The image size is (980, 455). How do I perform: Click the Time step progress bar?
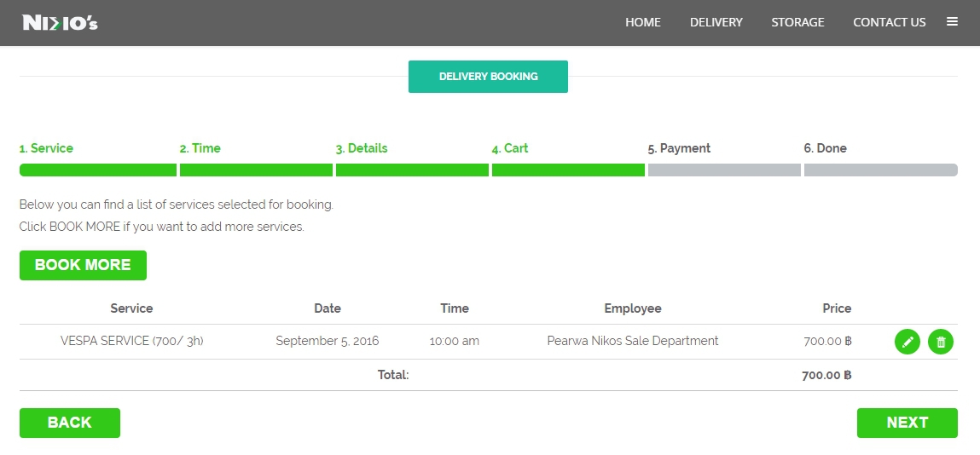pos(256,170)
